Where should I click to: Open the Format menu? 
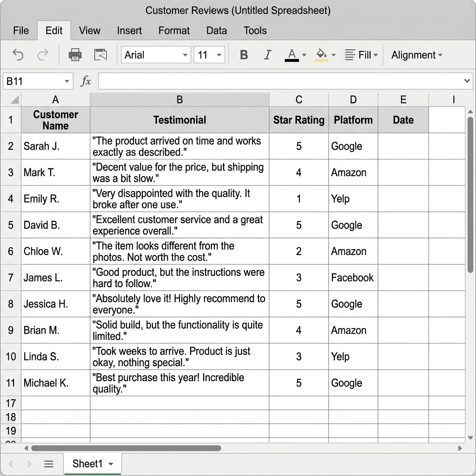[x=174, y=31]
